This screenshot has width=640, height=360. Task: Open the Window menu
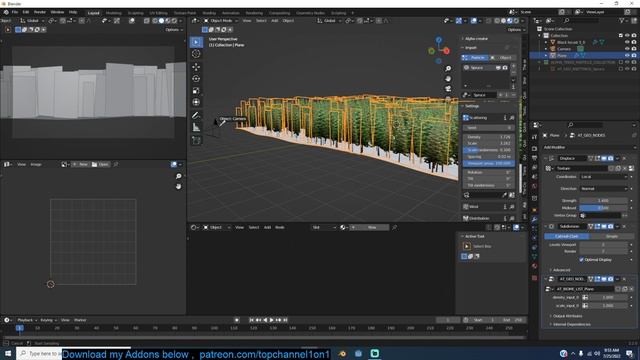[x=57, y=12]
